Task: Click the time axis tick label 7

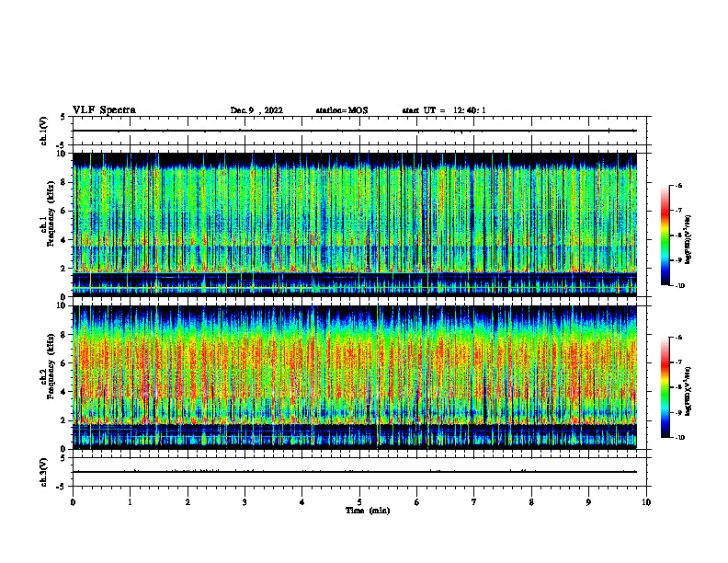Action: point(474,502)
